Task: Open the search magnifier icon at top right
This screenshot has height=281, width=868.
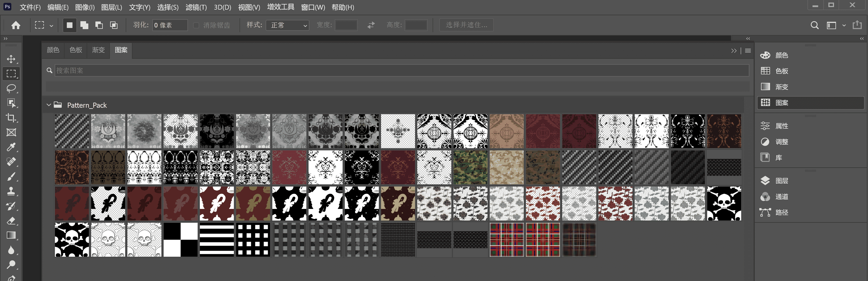Action: coord(814,25)
